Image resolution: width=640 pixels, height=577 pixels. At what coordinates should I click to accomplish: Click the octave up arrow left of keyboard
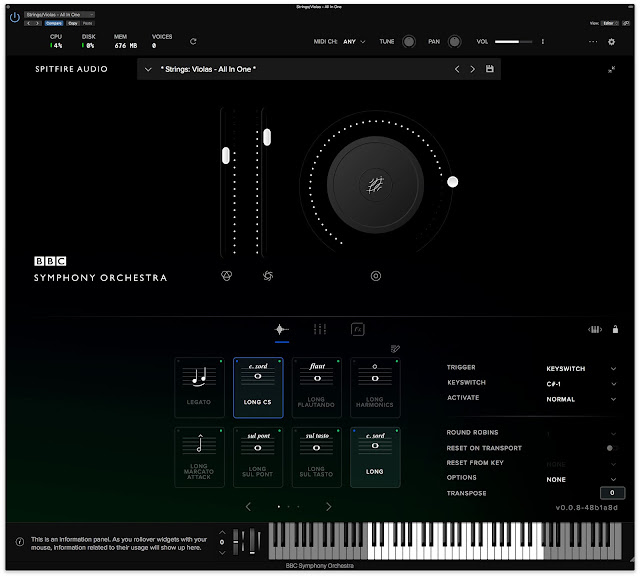pos(222,533)
